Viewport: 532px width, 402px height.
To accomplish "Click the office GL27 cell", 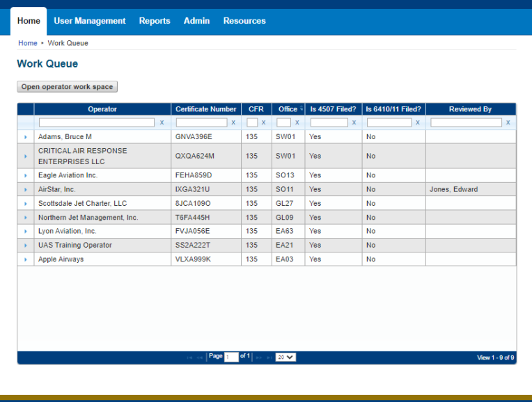I will (x=288, y=203).
